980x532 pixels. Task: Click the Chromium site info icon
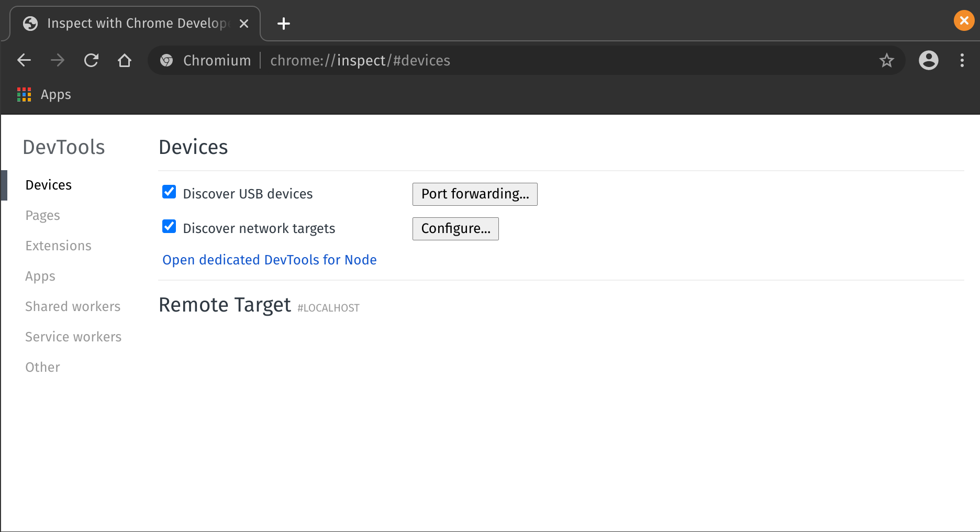pyautogui.click(x=166, y=61)
